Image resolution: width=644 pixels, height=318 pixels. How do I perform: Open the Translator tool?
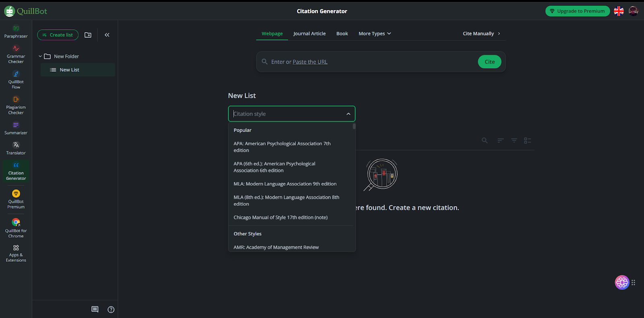point(16,148)
